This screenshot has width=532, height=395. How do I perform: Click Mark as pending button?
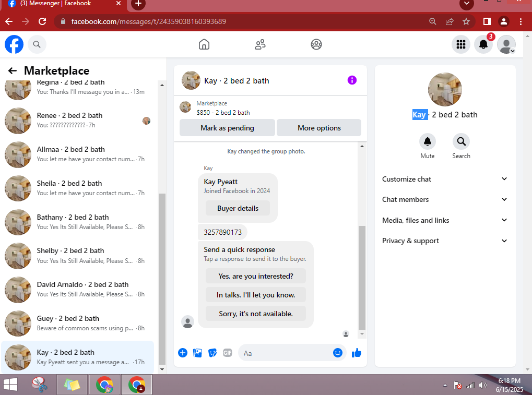point(227,128)
